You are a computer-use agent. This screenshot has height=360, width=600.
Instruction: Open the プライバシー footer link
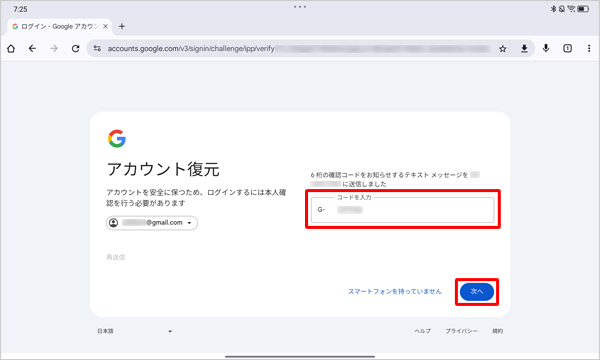click(461, 331)
